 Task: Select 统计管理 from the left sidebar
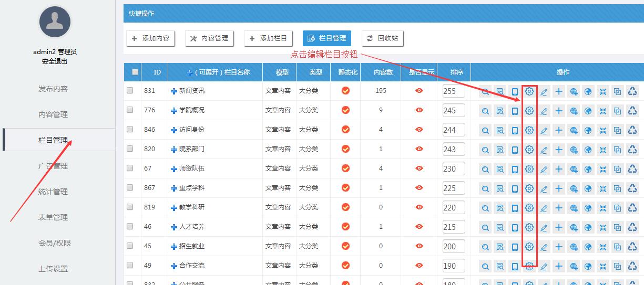(x=53, y=192)
